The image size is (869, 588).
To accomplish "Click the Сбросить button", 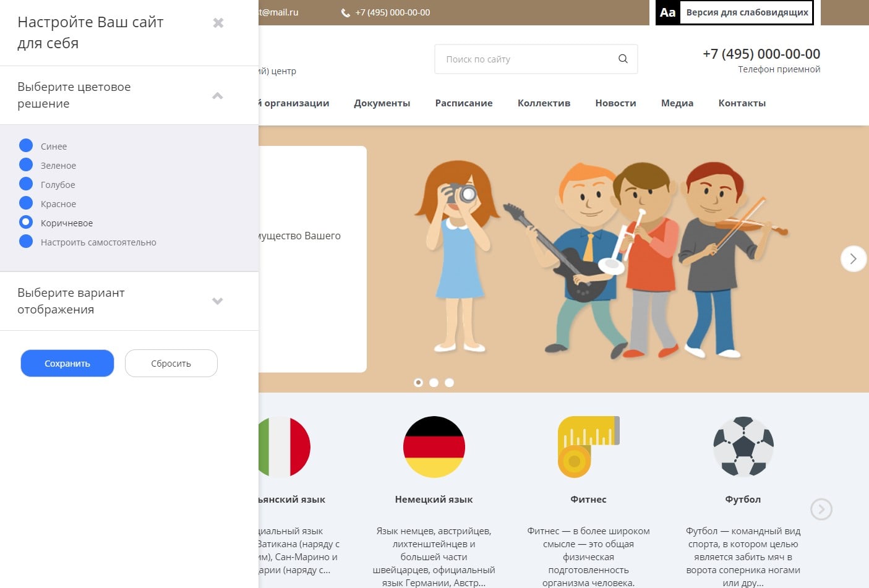I will (x=171, y=364).
